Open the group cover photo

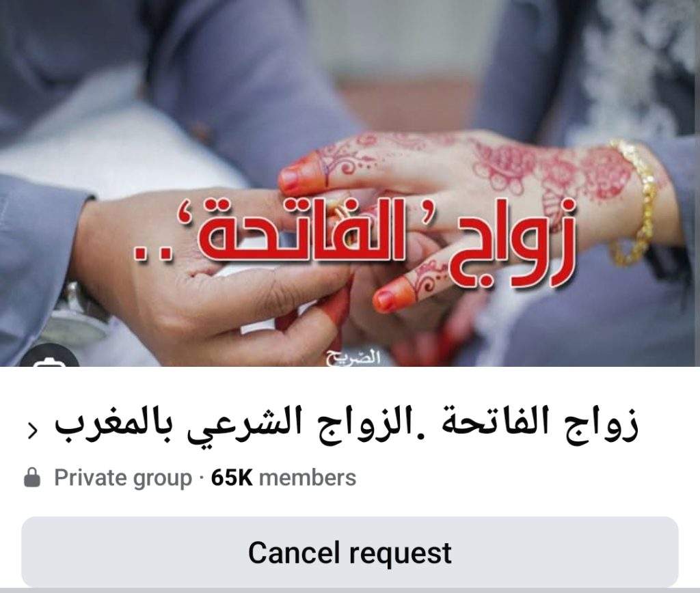(350, 183)
